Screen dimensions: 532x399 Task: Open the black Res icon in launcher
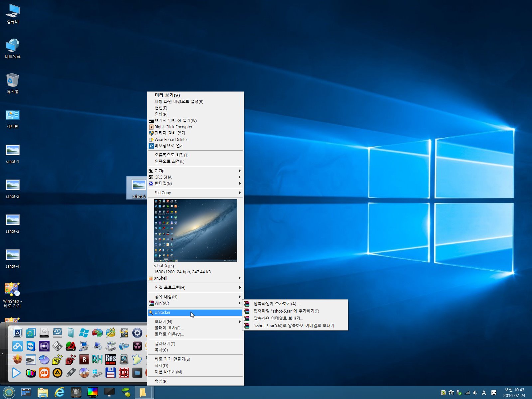tap(110, 359)
